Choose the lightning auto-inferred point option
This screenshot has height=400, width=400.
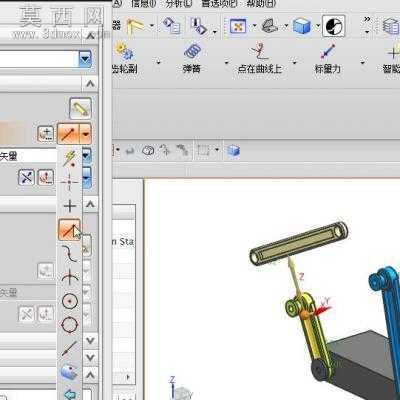(70, 158)
